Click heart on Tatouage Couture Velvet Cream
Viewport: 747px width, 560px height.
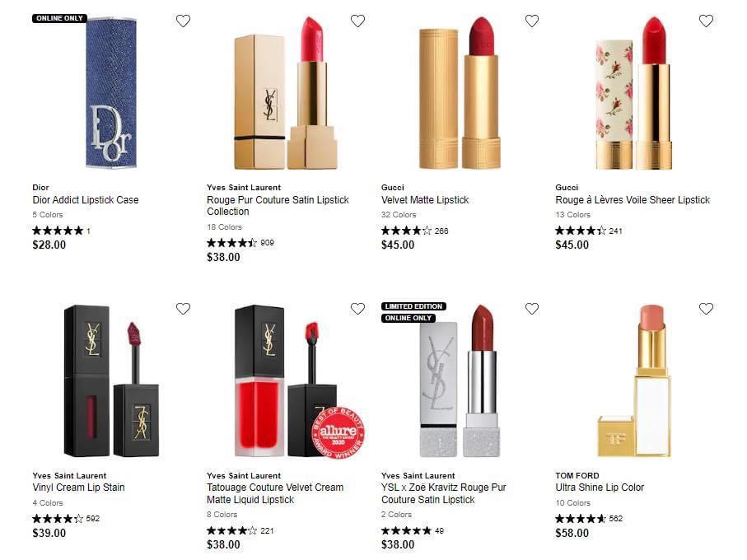pos(357,309)
